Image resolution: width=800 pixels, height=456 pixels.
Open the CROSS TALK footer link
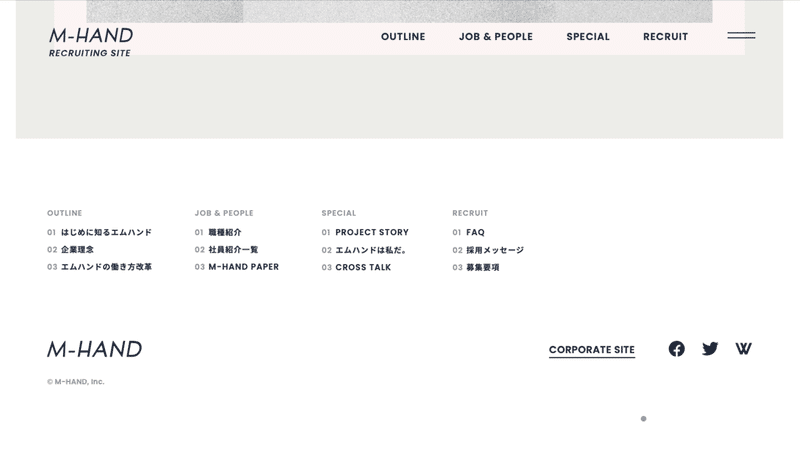[356, 267]
